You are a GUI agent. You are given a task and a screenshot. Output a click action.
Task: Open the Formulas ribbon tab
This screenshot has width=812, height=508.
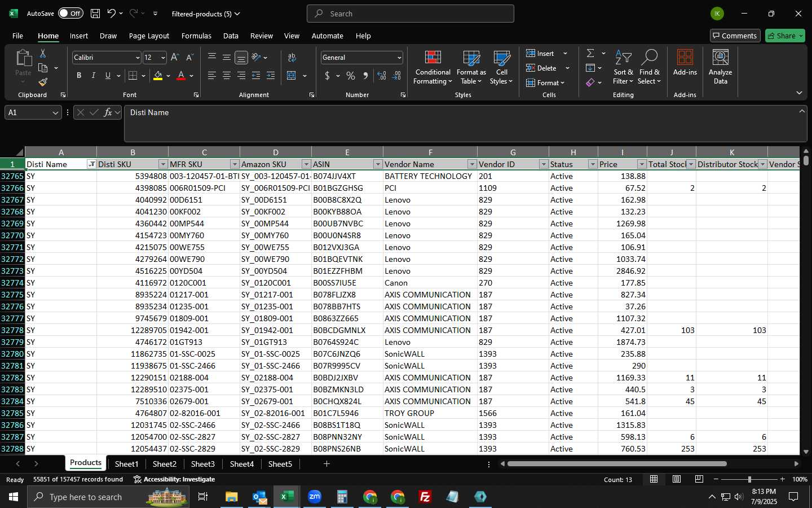196,36
